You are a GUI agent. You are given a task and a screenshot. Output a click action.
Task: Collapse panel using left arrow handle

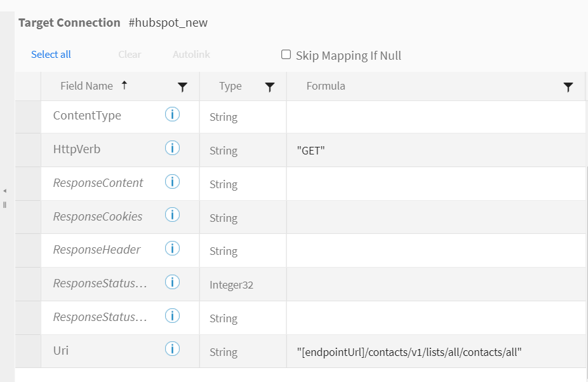coord(4,191)
